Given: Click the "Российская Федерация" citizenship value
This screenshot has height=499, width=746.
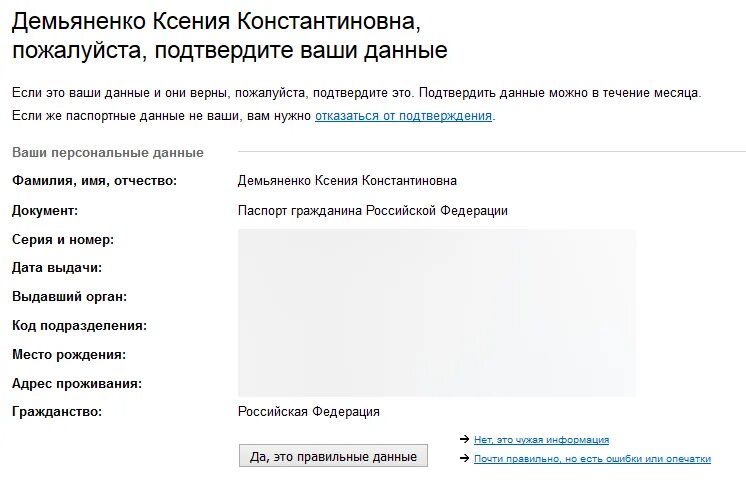Looking at the screenshot, I should click(309, 411).
